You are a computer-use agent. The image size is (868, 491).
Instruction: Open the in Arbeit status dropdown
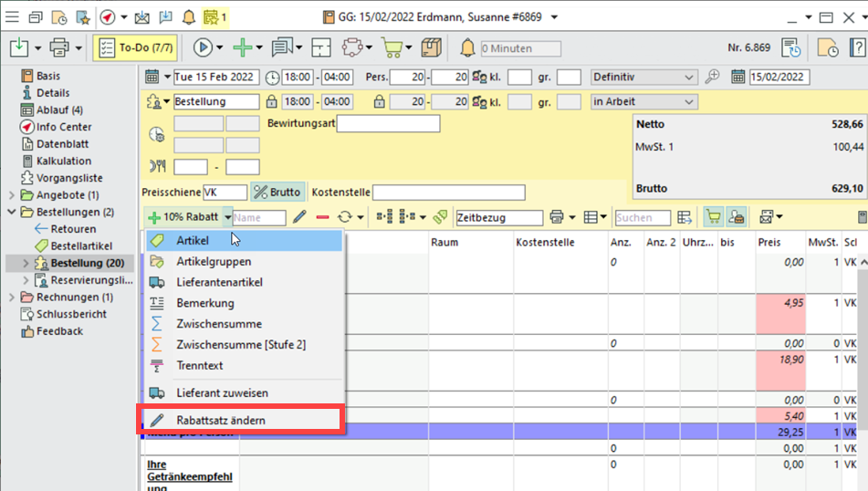(643, 101)
